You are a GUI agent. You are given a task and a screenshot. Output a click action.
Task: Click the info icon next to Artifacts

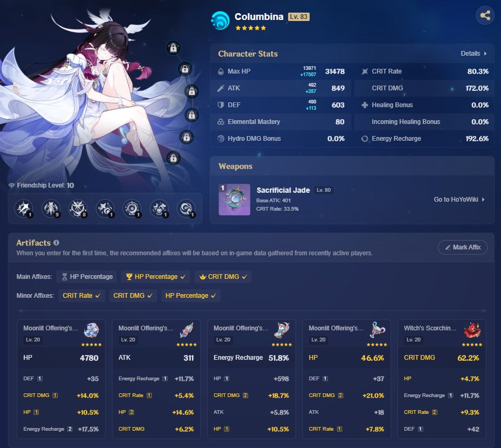[x=56, y=243]
